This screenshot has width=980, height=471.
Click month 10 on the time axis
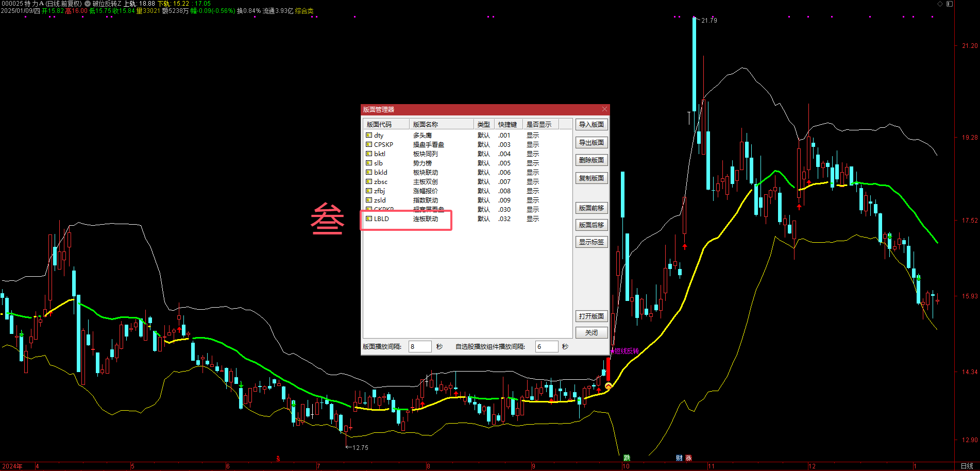(626, 466)
